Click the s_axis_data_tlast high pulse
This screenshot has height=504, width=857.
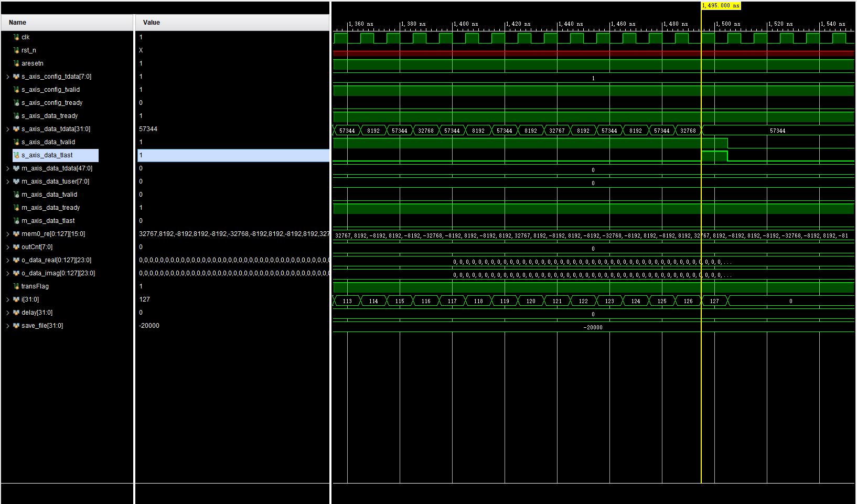point(714,156)
